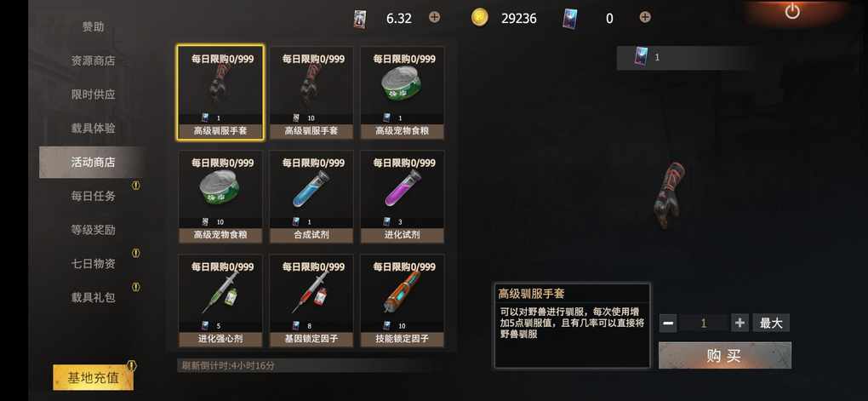The width and height of the screenshot is (868, 401).
Task: Set quantity to maximum with 最大
Action: (771, 323)
